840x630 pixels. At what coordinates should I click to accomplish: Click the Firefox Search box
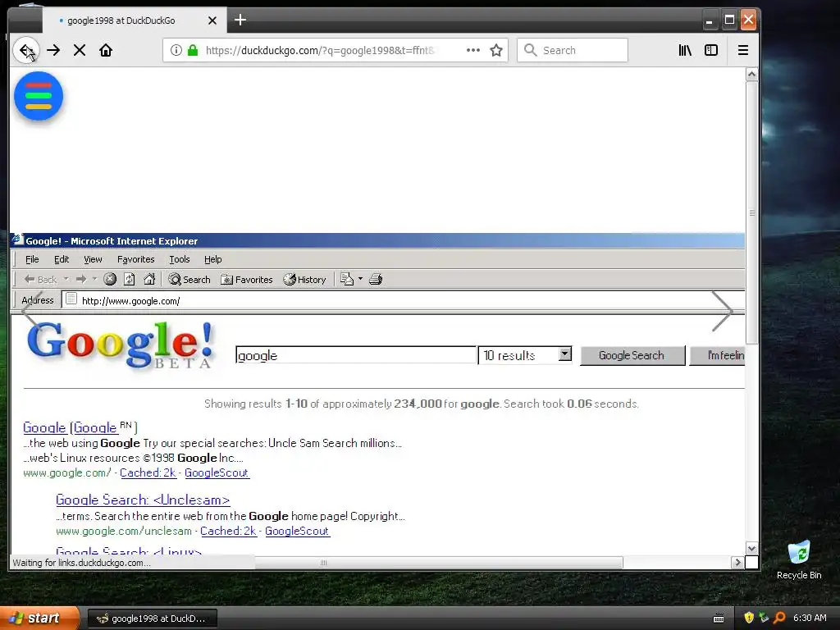tap(572, 50)
